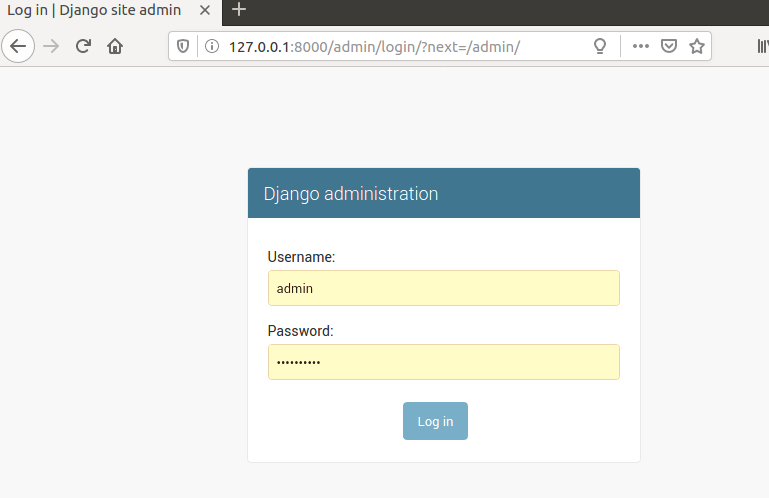
Task: Save the page to Pocket
Action: click(x=669, y=46)
